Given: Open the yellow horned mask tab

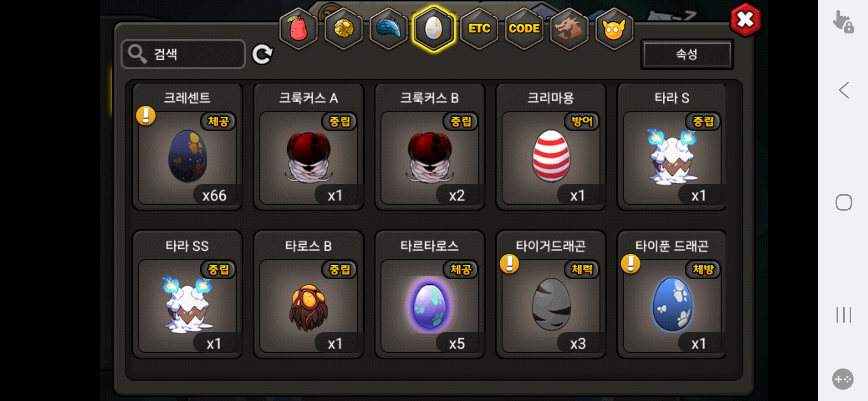Looking at the screenshot, I should (614, 28).
